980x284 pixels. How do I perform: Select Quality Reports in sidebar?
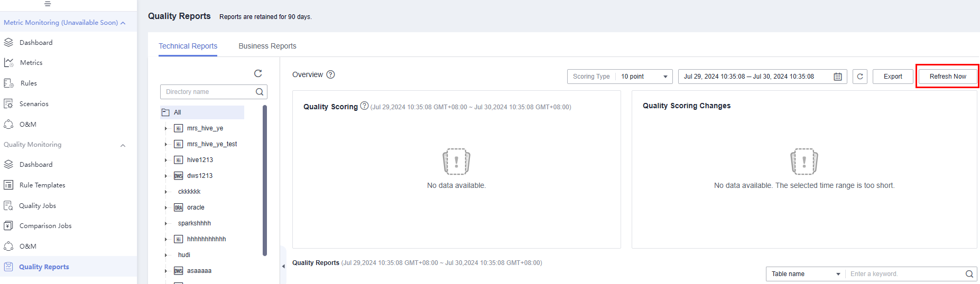click(44, 267)
